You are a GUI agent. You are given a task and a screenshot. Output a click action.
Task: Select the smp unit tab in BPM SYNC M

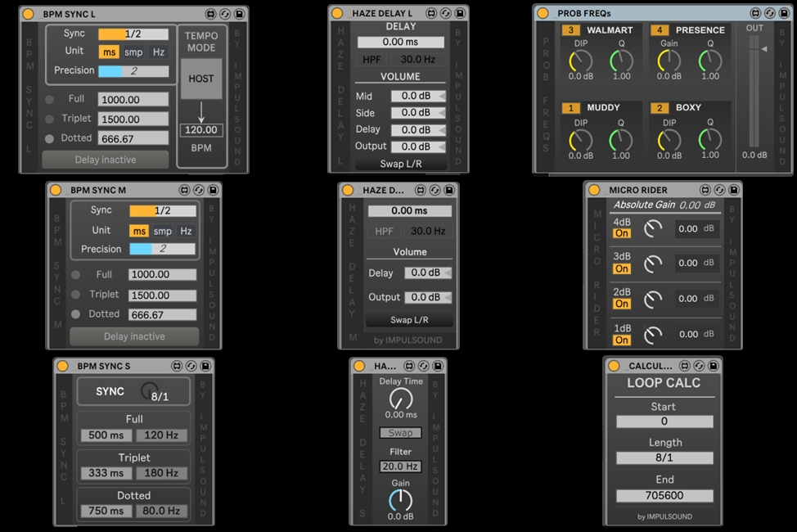pyautogui.click(x=164, y=232)
